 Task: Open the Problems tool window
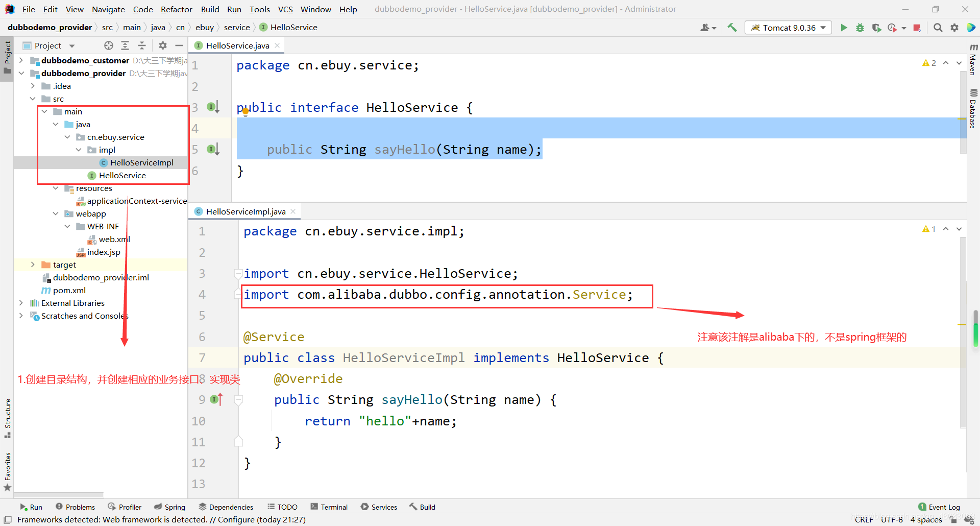[75, 507]
